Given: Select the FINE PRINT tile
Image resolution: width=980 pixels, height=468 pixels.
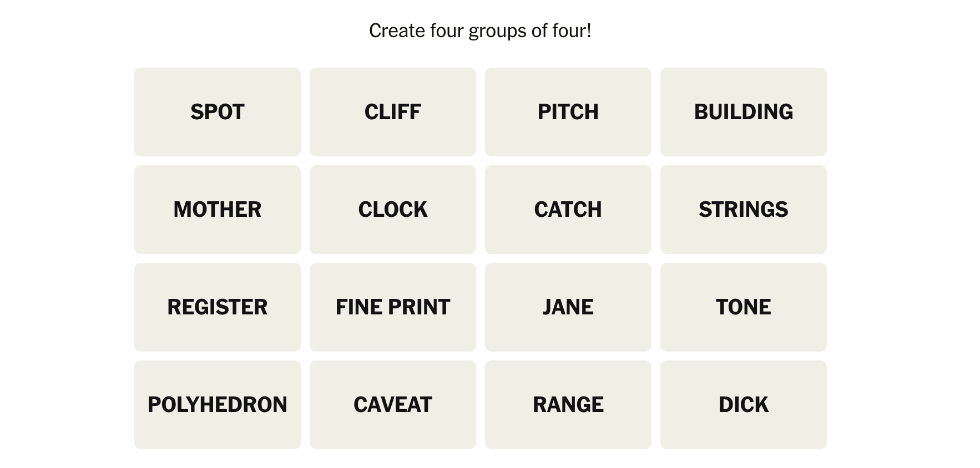Looking at the screenshot, I should point(392,307).
